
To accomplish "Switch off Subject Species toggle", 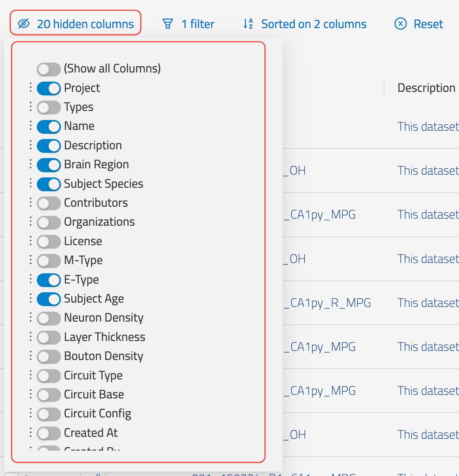I will click(49, 184).
